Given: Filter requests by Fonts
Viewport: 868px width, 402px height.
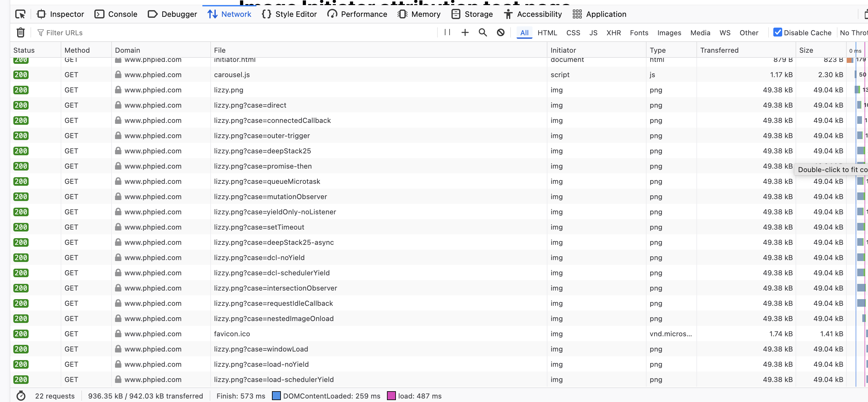Looking at the screenshot, I should click(x=639, y=33).
